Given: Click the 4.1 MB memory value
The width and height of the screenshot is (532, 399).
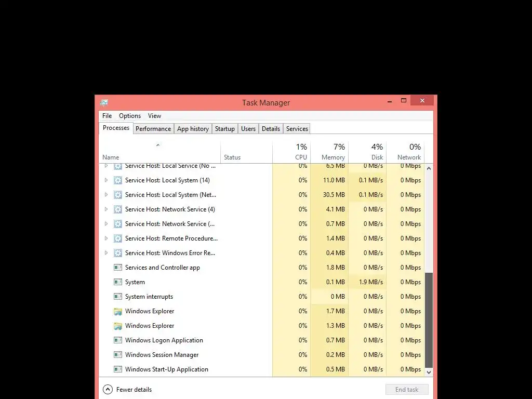Looking at the screenshot, I should 335,209.
